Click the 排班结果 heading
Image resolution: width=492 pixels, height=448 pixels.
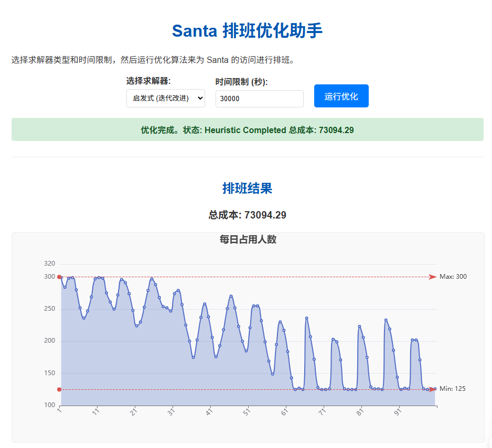pos(247,189)
